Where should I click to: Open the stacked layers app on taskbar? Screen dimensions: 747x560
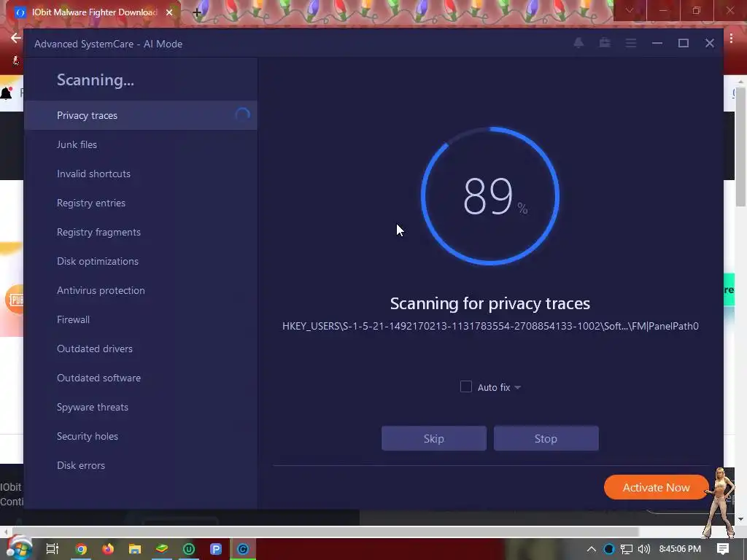click(x=162, y=548)
